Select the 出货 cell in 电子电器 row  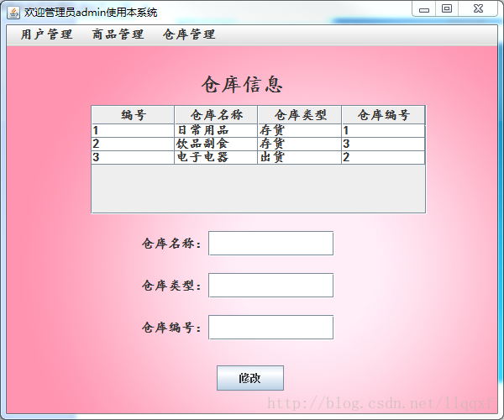click(x=300, y=157)
